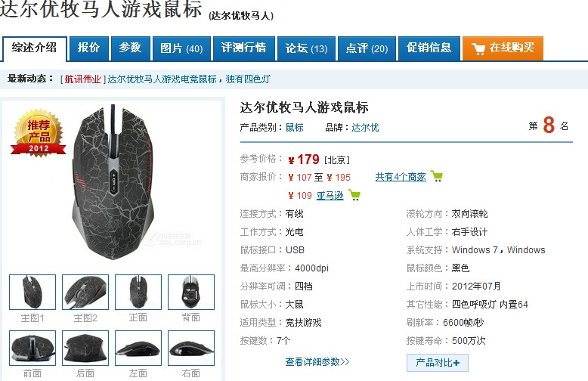Click the green cart icon beside 共有4个商家
This screenshot has height=381, width=588.
click(x=437, y=176)
